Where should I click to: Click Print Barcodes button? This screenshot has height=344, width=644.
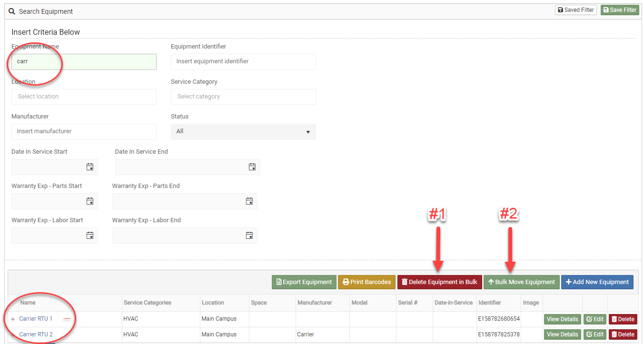tap(367, 282)
